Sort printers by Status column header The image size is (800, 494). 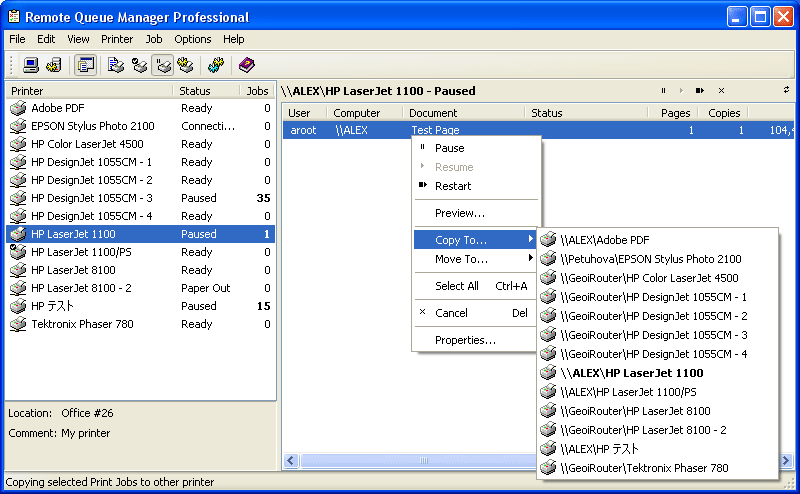[x=207, y=91]
